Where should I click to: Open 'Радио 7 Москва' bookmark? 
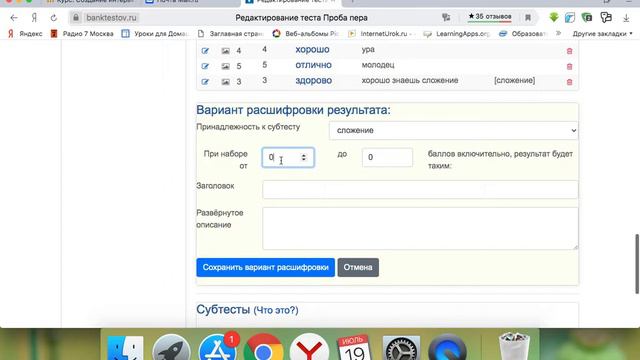click(82, 34)
